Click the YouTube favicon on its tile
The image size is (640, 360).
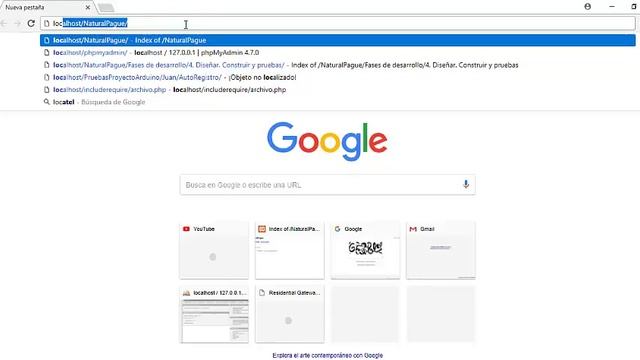[x=187, y=229]
